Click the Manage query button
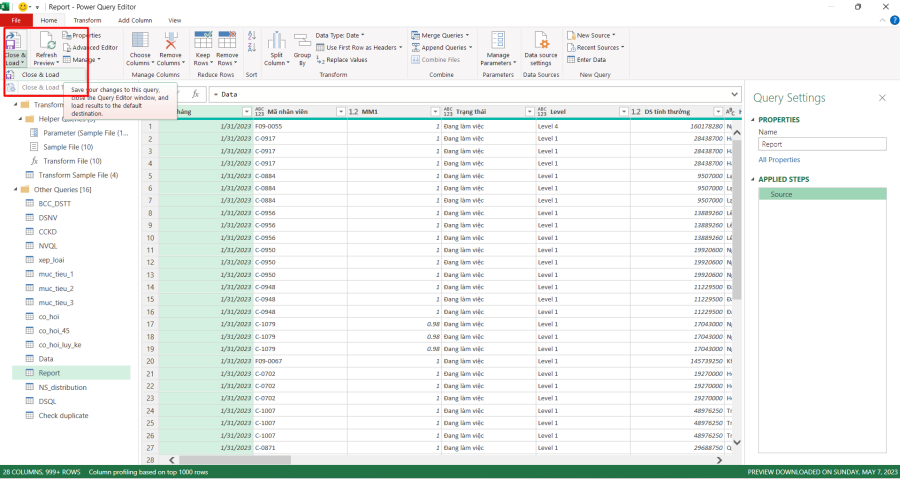This screenshot has height=479, width=900. pos(81,60)
